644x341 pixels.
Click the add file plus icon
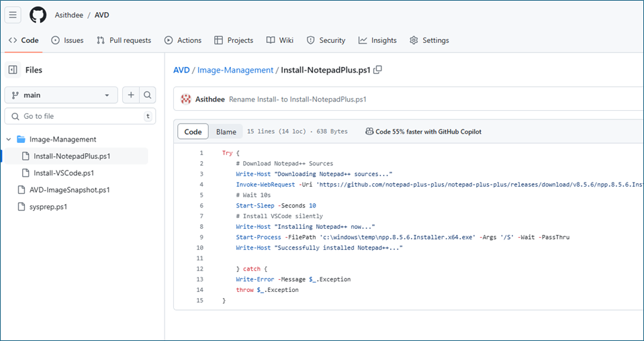click(131, 95)
